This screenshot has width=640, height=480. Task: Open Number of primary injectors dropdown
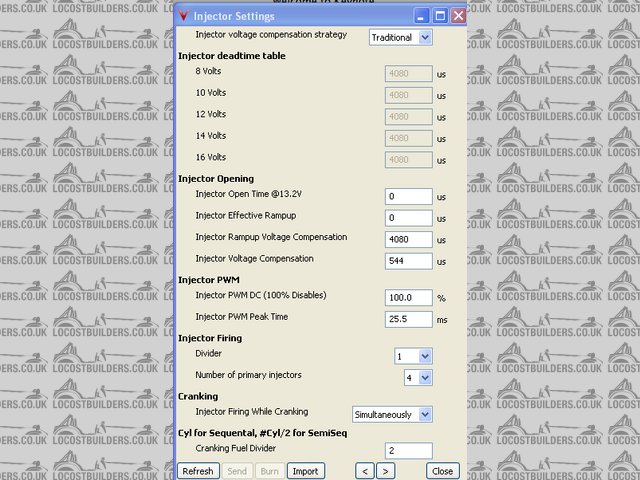[x=417, y=377]
